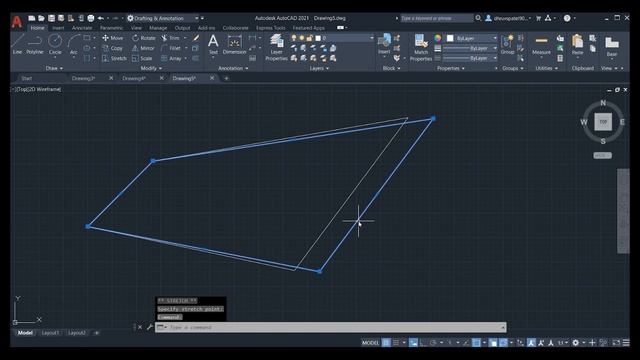Screen dimensions: 640x360
Task: Open the Start file tab
Action: coord(27,78)
